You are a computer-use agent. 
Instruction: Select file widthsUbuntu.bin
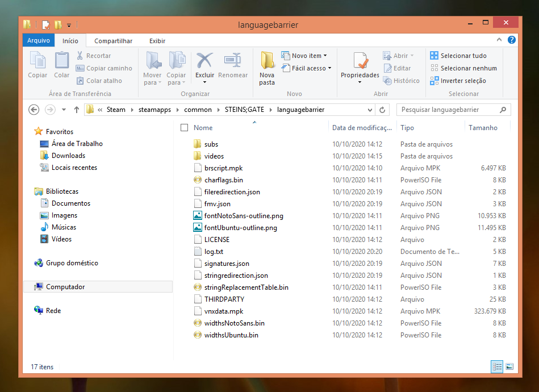226,335
